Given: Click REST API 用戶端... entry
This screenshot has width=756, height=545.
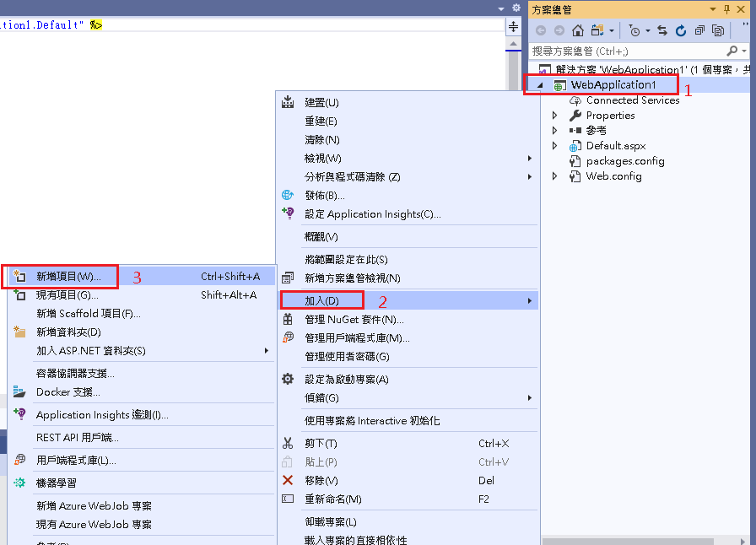Looking at the screenshot, I should (x=142, y=438).
